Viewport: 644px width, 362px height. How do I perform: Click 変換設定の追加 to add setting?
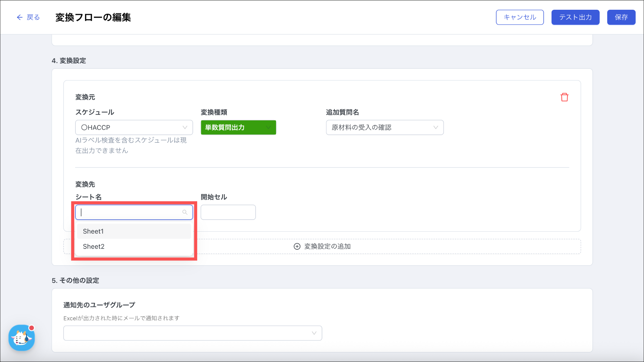click(x=327, y=246)
